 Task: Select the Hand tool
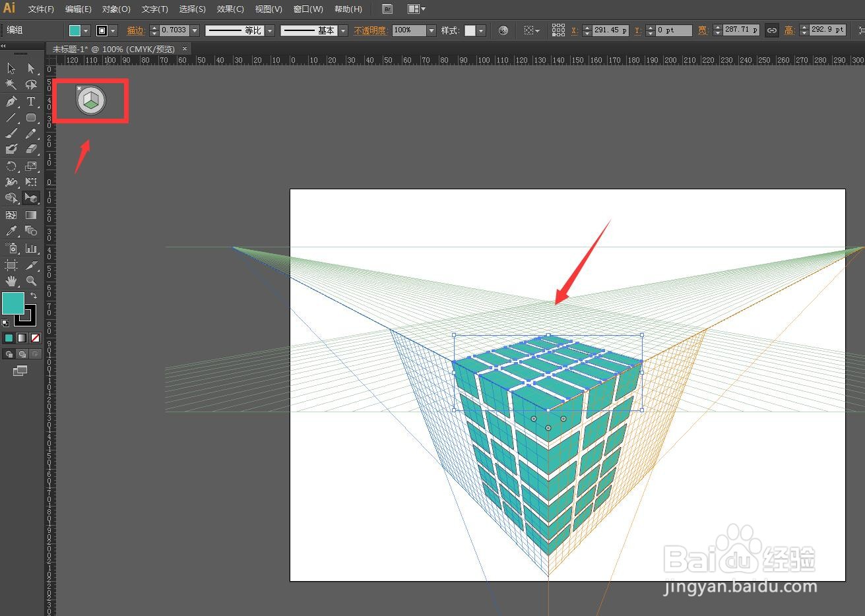(x=11, y=281)
